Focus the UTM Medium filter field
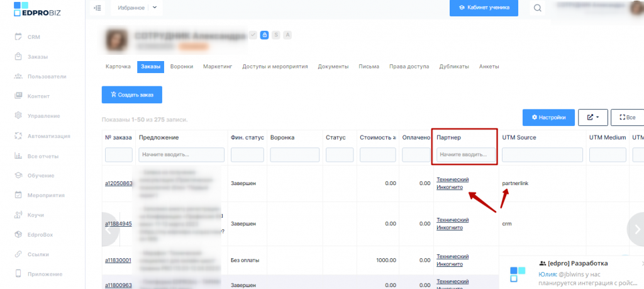This screenshot has width=644, height=289. [x=608, y=155]
